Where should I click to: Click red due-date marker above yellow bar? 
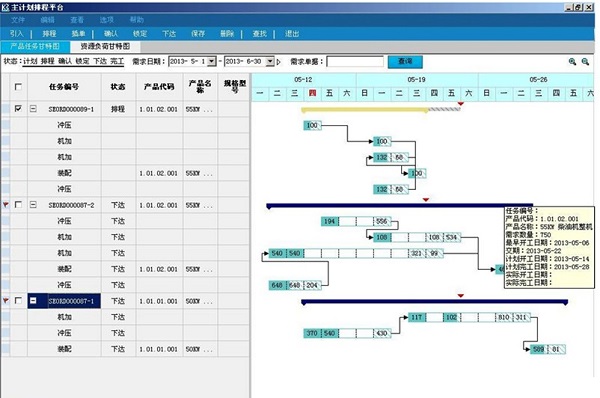pyautogui.click(x=461, y=104)
